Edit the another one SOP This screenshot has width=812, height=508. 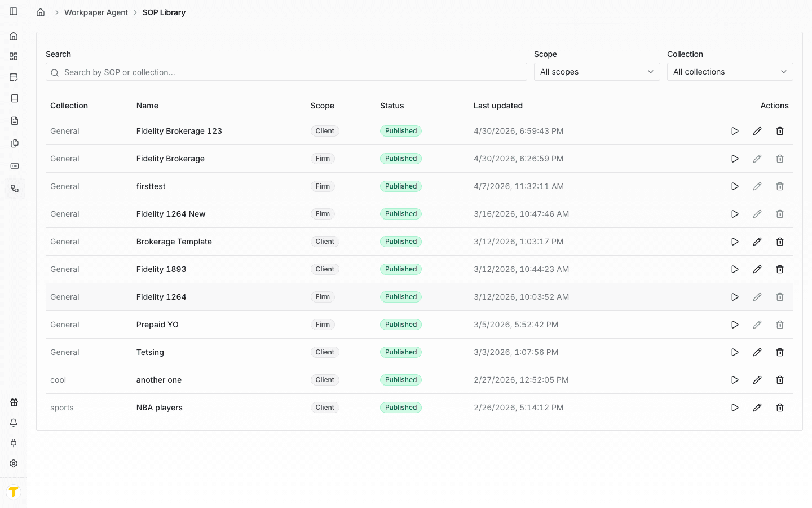coord(757,380)
